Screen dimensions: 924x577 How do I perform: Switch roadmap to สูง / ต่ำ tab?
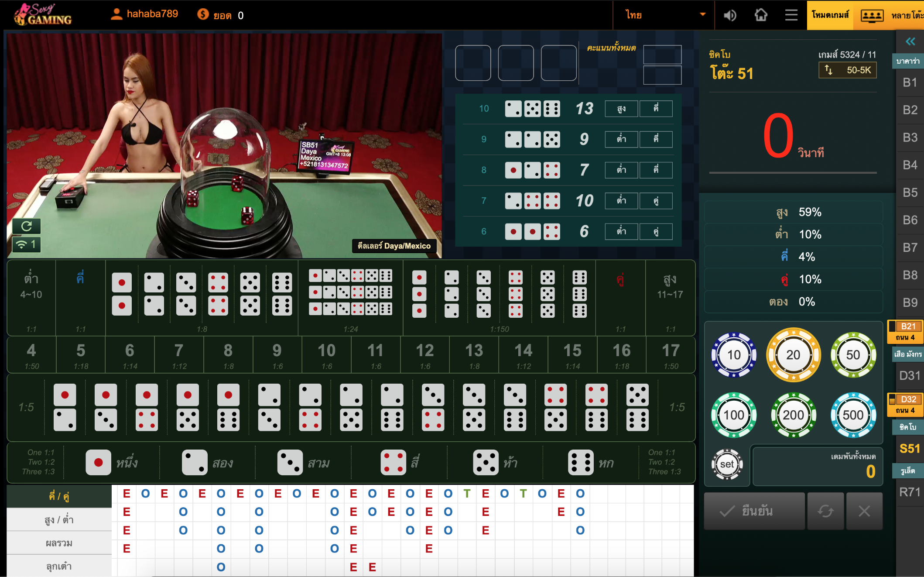coord(59,520)
